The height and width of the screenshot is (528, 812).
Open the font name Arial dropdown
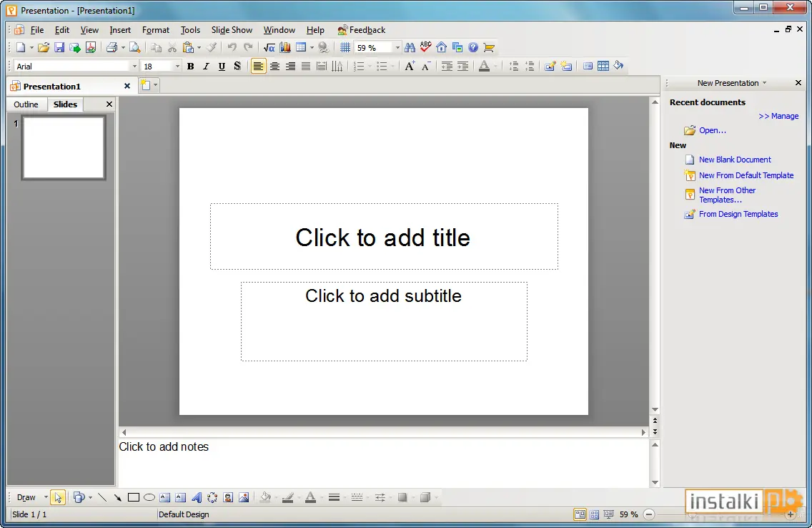tap(134, 67)
